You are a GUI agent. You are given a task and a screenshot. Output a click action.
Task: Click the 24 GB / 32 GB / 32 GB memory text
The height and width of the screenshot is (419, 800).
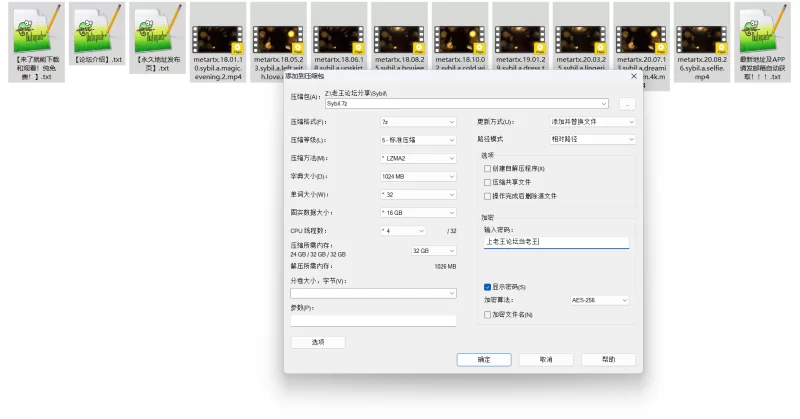tap(318, 254)
